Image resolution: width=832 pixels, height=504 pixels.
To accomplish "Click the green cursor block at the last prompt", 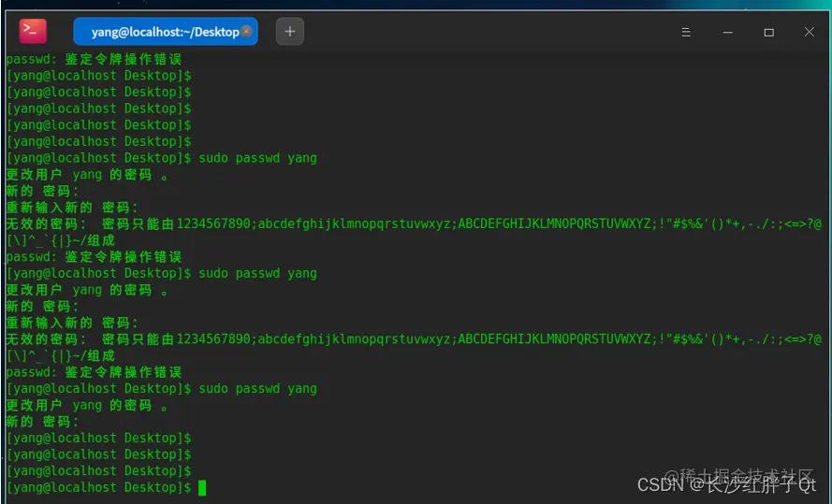I will point(202,487).
